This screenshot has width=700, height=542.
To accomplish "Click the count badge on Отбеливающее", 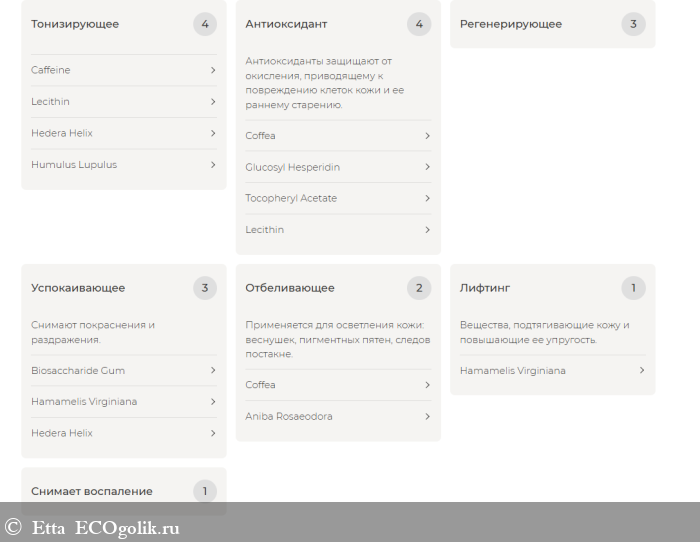I will [x=419, y=288].
